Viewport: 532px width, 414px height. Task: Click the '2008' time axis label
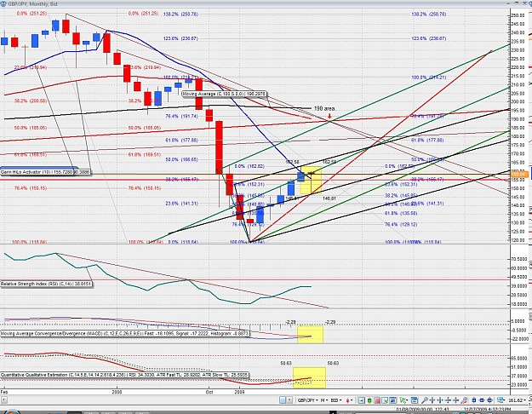(117, 392)
